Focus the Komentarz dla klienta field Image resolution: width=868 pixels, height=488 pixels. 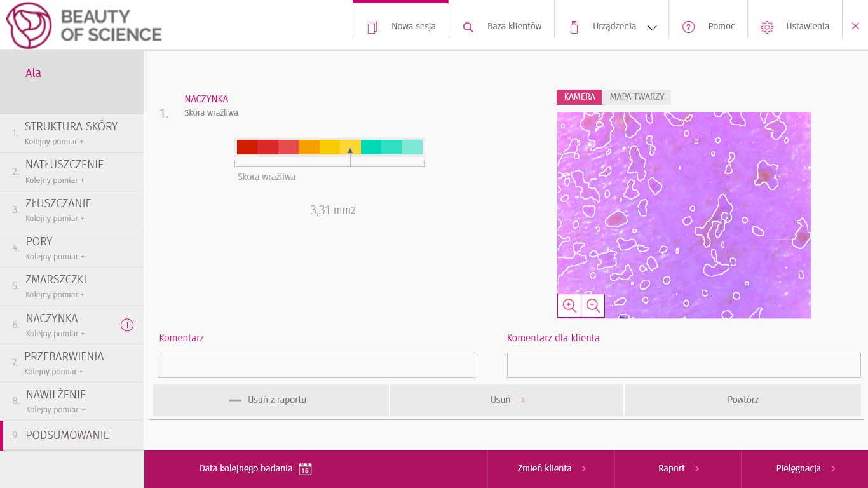(684, 365)
